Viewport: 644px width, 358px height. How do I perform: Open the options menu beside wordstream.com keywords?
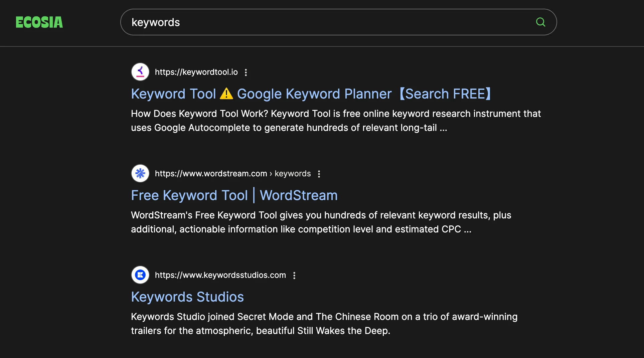point(319,174)
